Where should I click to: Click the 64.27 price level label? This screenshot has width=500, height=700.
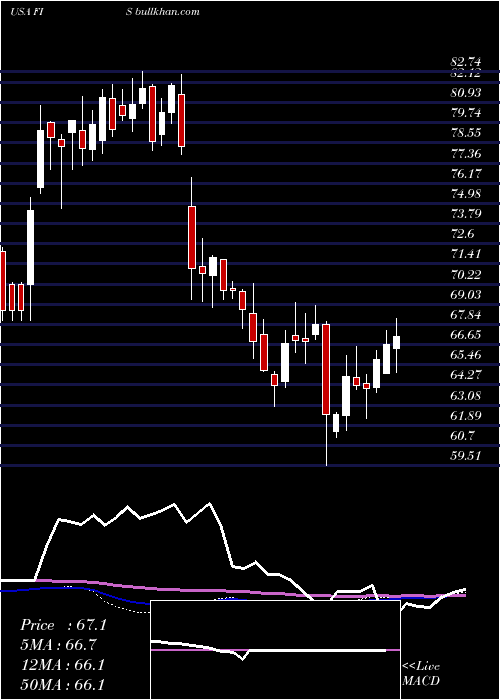click(466, 375)
